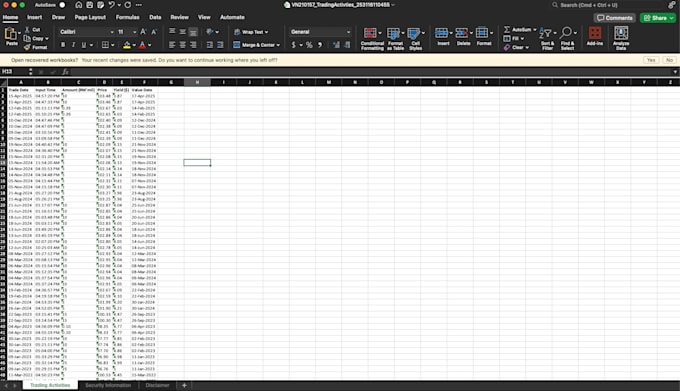The width and height of the screenshot is (680, 391).
Task: Apply percent style formatting
Action: 309,45
